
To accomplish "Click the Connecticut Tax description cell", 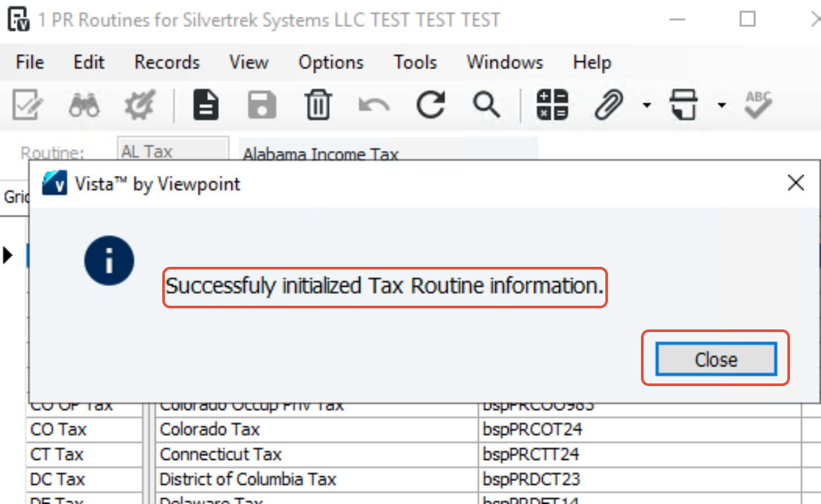I will (317, 455).
